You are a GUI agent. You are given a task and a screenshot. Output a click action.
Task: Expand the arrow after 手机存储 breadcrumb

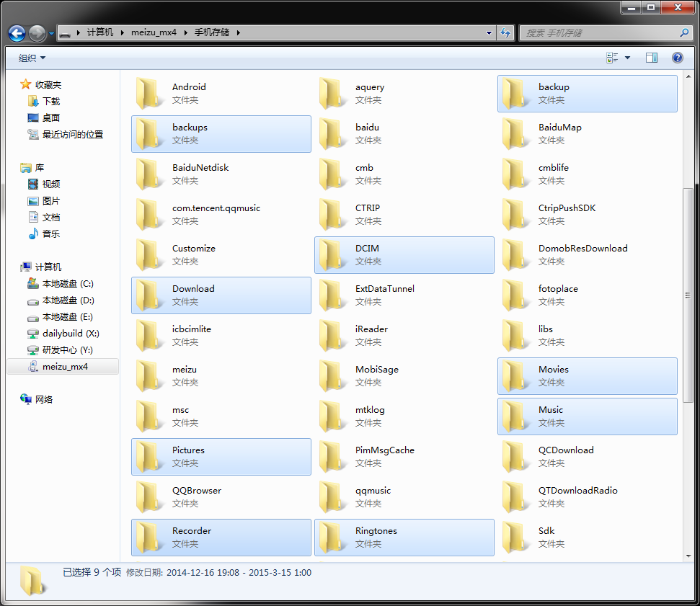(239, 32)
